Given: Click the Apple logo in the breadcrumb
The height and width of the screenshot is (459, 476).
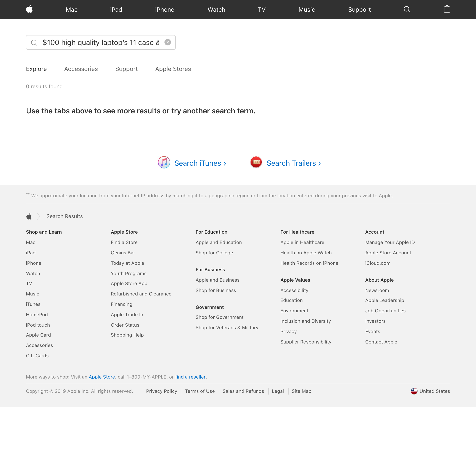Looking at the screenshot, I should [29, 216].
